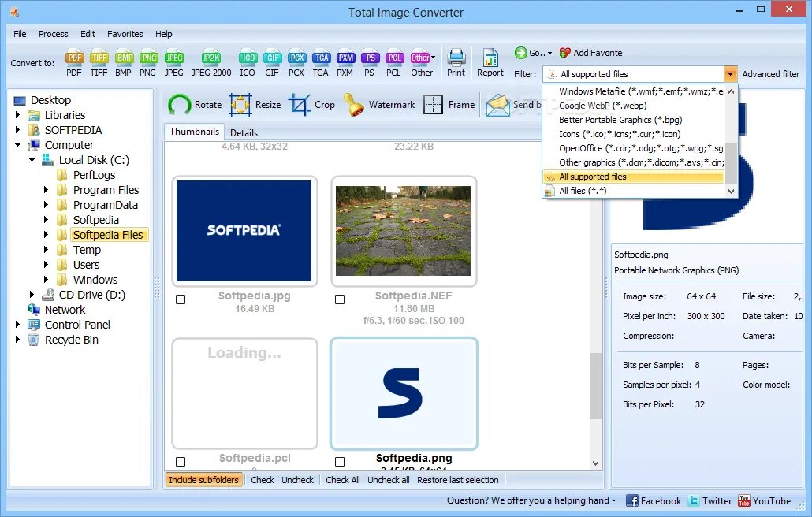Select Softpedia.NEF photo thumbnail
The width and height of the screenshot is (812, 517).
coord(404,231)
